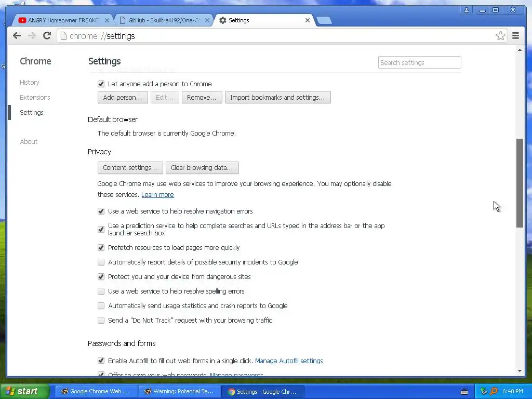Image resolution: width=532 pixels, height=399 pixels.
Task: Open the Chrome hamburger menu
Action: point(515,36)
